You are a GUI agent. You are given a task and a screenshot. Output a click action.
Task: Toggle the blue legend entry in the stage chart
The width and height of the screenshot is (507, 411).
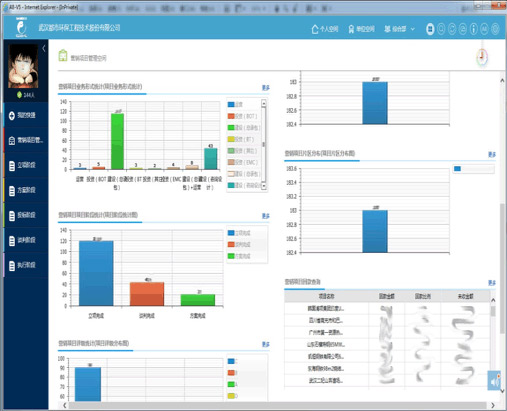click(239, 233)
